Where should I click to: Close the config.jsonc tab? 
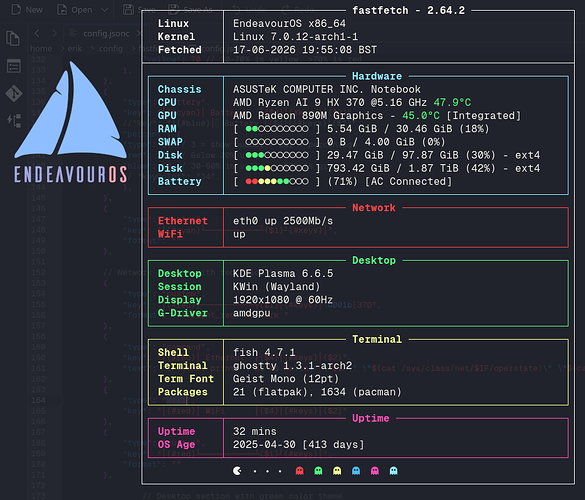click(x=138, y=34)
